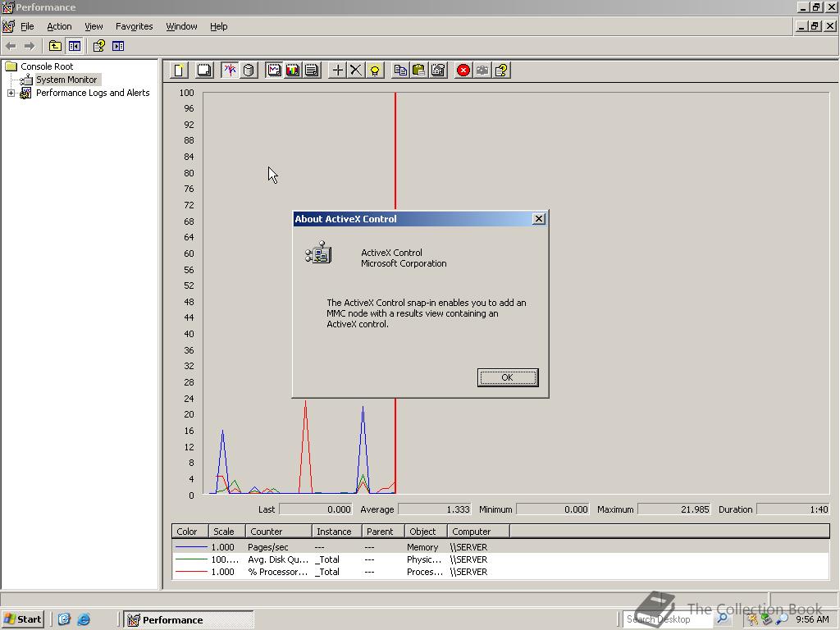Open the Window menu
The width and height of the screenshot is (840, 630).
coord(181,26)
